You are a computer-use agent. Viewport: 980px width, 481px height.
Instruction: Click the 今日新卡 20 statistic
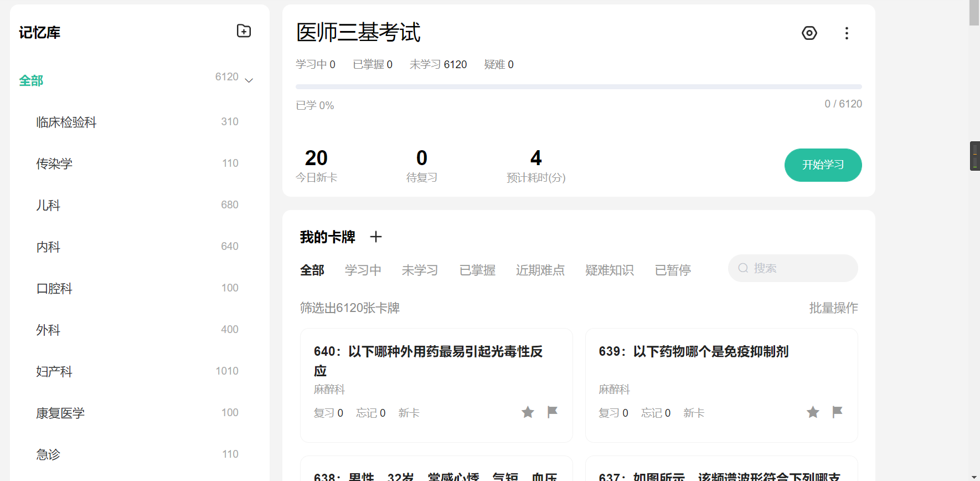(x=316, y=165)
